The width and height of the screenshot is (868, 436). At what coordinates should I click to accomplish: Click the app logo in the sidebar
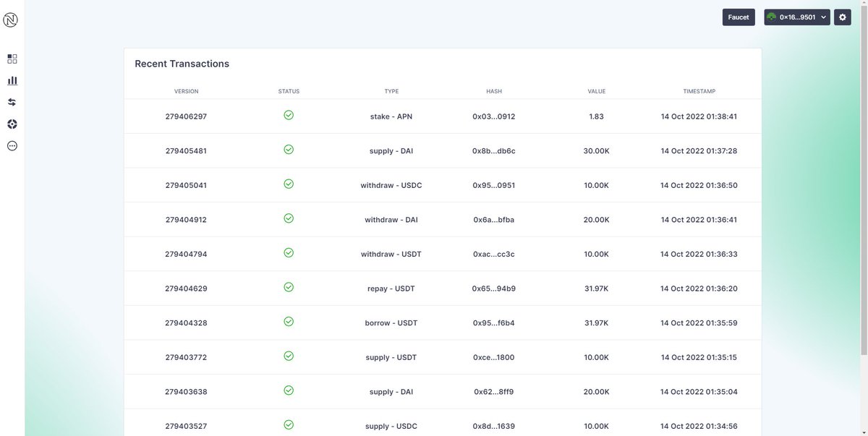click(x=11, y=21)
